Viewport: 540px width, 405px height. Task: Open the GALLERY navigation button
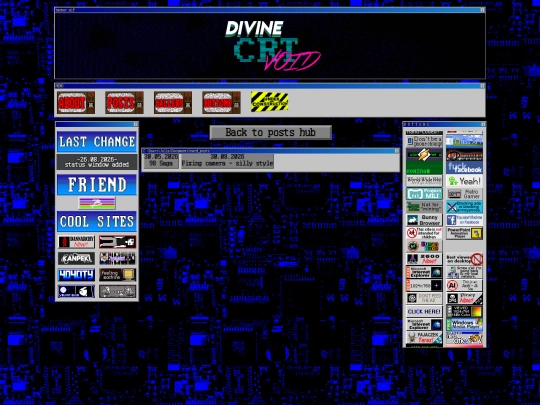pos(173,102)
